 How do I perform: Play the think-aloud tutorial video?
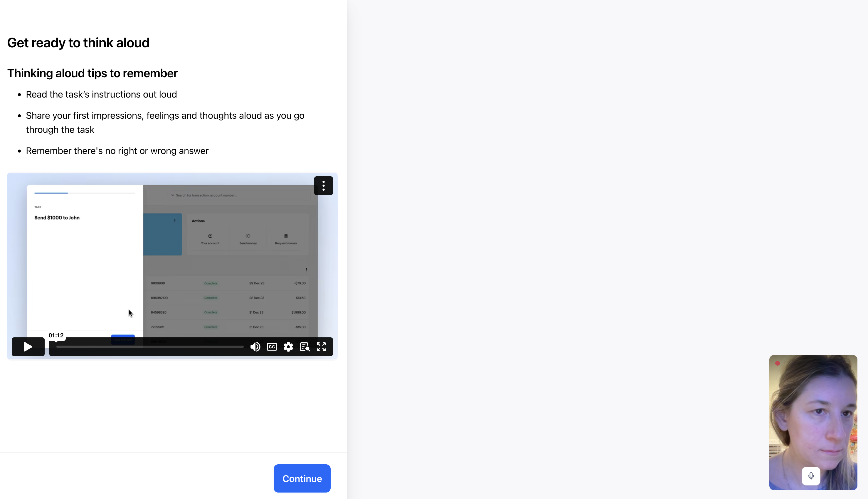tap(28, 347)
